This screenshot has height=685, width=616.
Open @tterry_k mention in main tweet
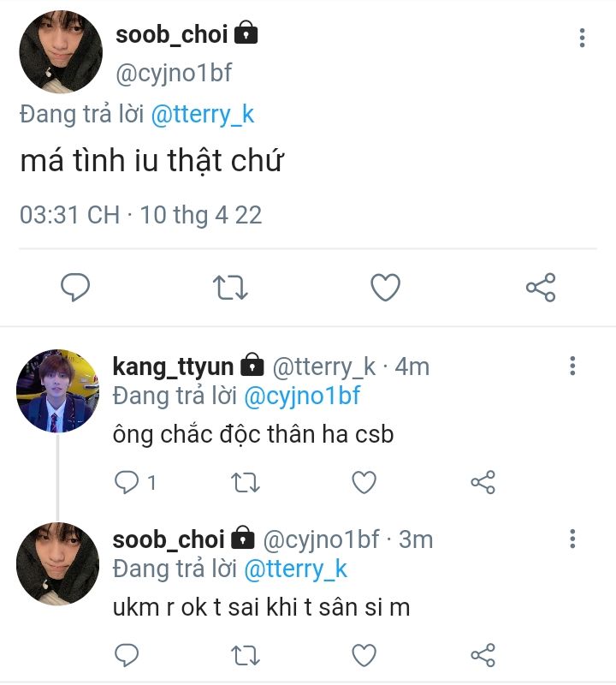click(202, 116)
